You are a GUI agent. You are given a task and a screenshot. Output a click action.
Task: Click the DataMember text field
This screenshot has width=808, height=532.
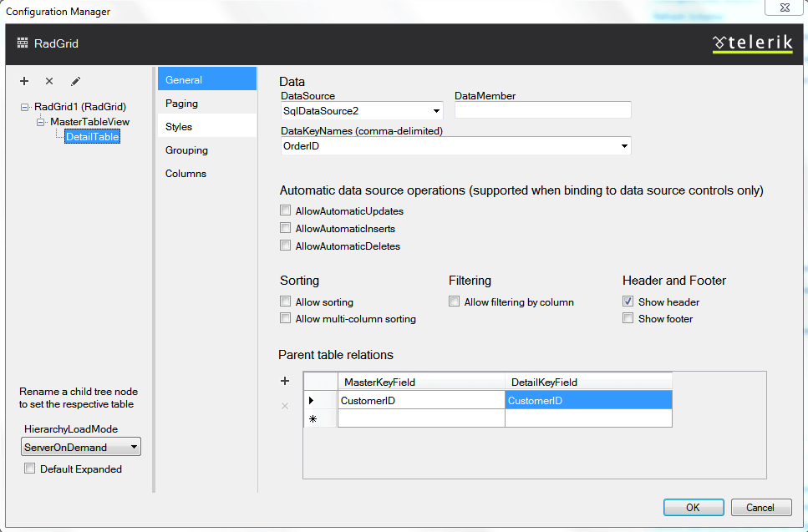pos(542,110)
